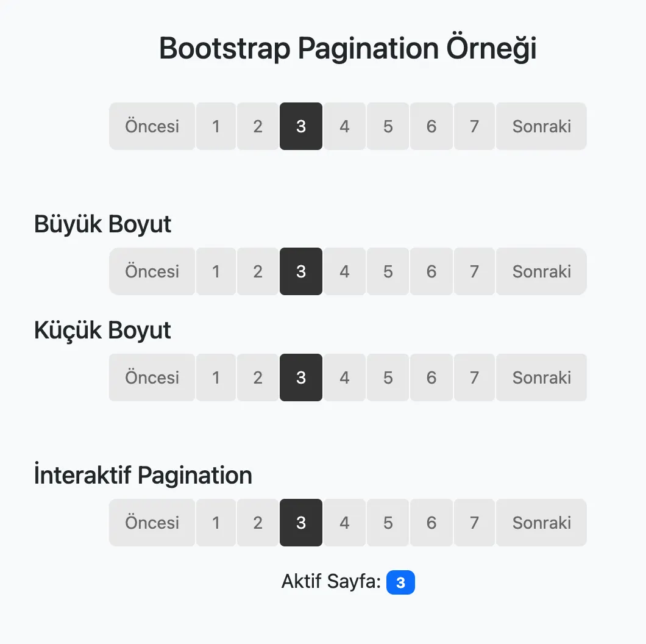Image resolution: width=646 pixels, height=644 pixels.
Task: Click Öncesi in İnteraktif Pagination
Action: (x=152, y=523)
